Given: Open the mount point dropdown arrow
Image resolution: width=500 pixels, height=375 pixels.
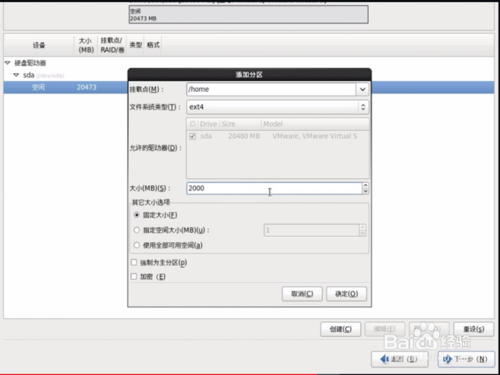Looking at the screenshot, I should click(362, 89).
